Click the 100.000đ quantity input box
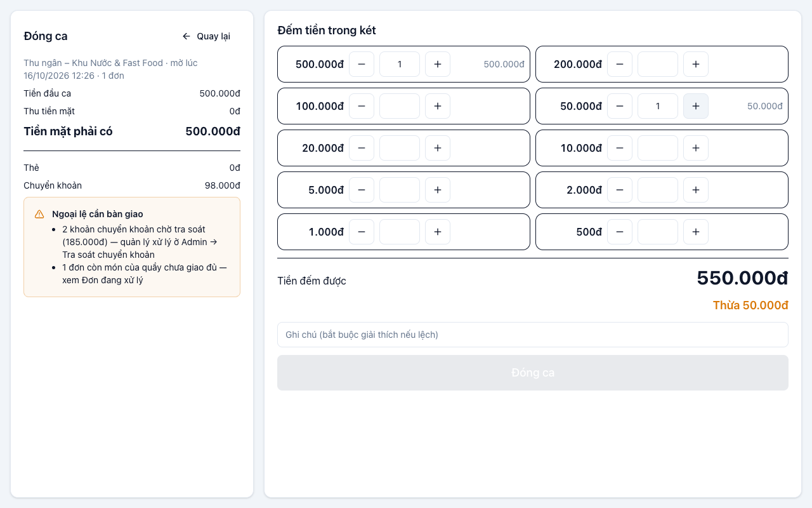 tap(400, 106)
